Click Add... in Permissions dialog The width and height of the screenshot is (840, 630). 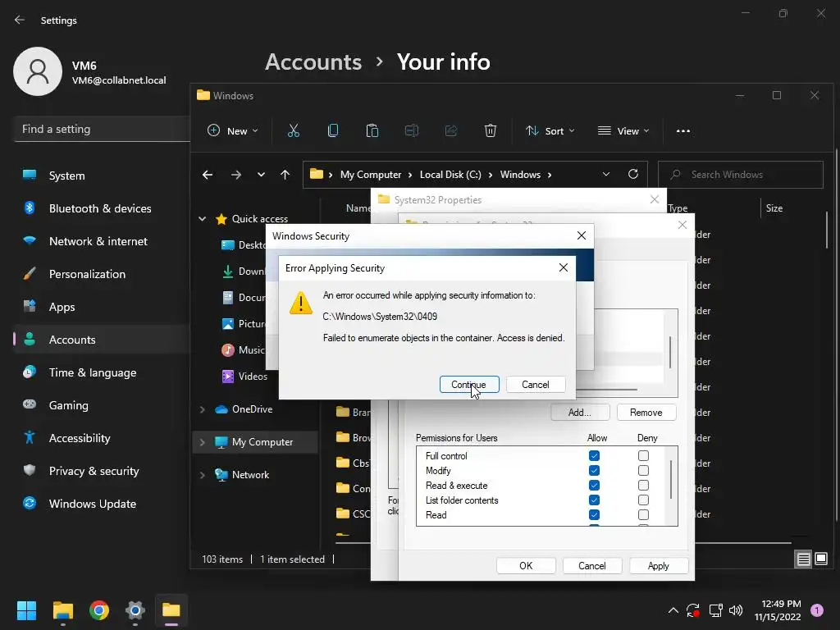580,413
